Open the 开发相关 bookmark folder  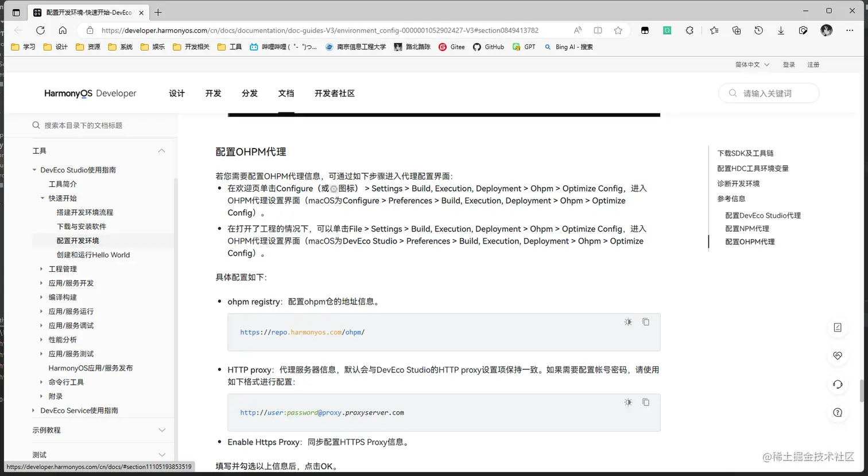[191, 47]
